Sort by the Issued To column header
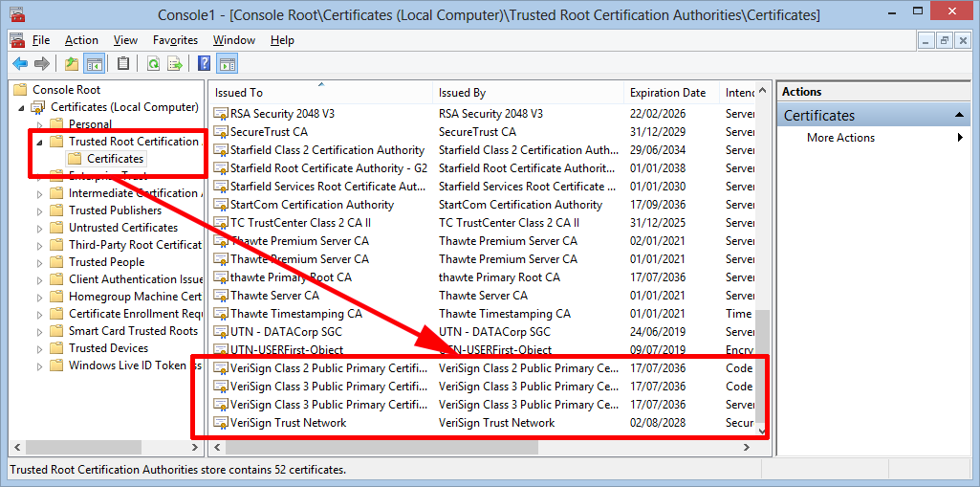 (320, 93)
